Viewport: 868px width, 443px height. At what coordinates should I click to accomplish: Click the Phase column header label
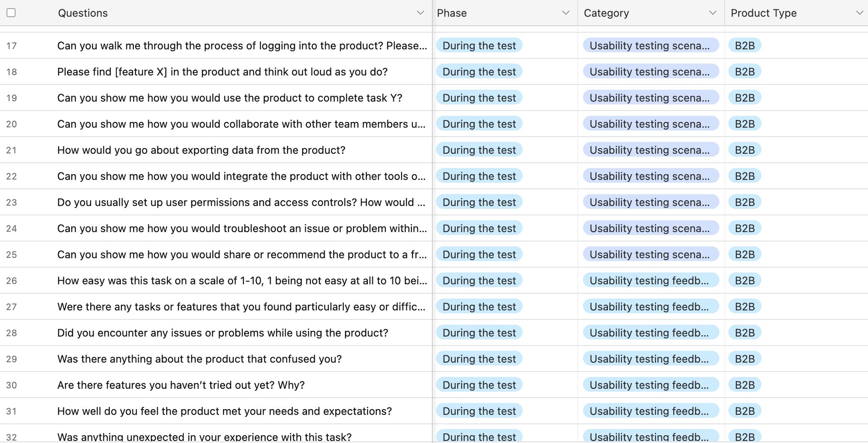coord(452,13)
